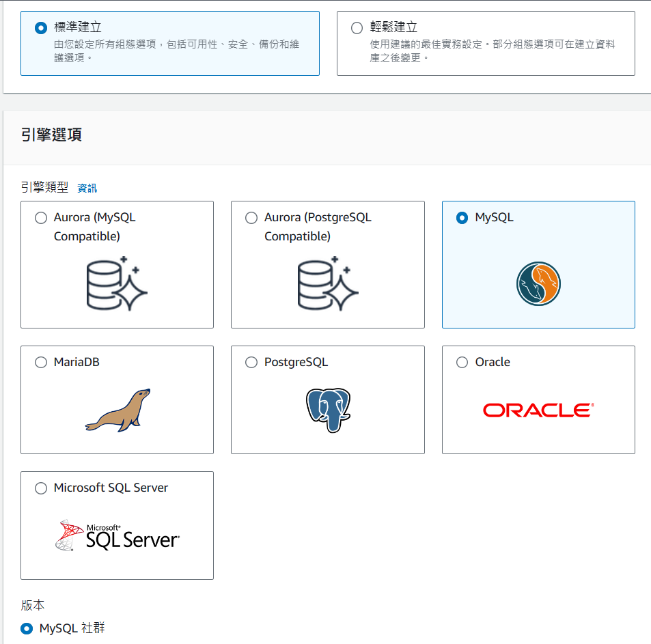Viewport: 651px width, 644px height.
Task: Click the 標準建立 title text
Action: click(78, 27)
